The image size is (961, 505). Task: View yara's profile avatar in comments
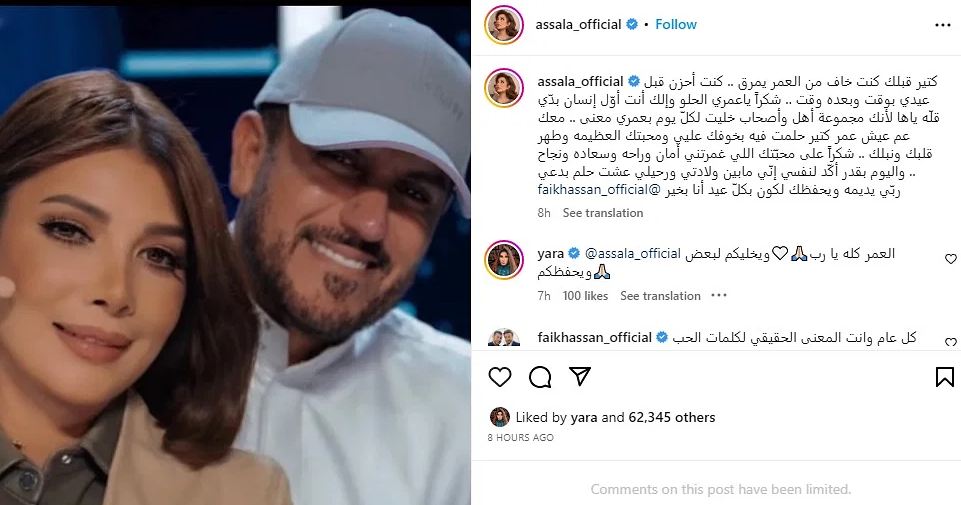(504, 260)
